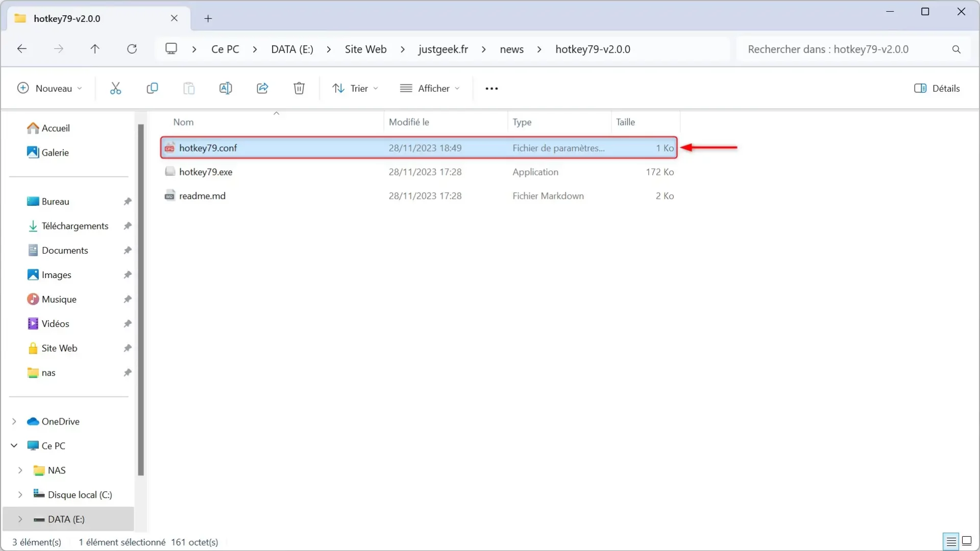The image size is (980, 551).
Task: Click the Cut scissors icon
Action: (x=115, y=88)
